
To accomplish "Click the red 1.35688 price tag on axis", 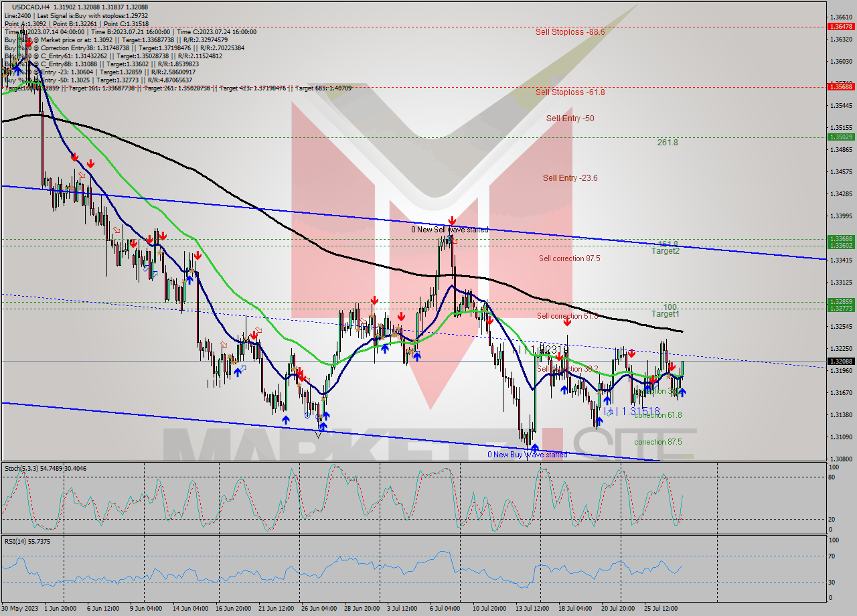I will coord(840,86).
